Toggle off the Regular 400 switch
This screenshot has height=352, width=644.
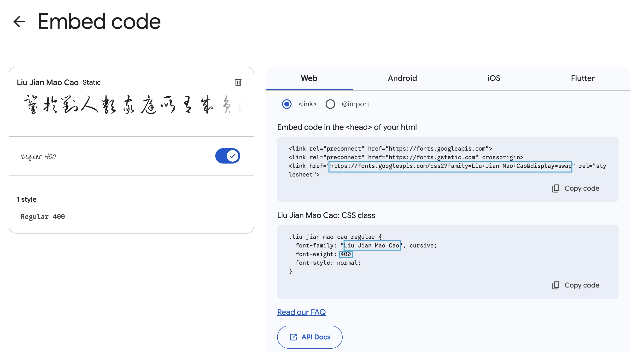point(228,156)
